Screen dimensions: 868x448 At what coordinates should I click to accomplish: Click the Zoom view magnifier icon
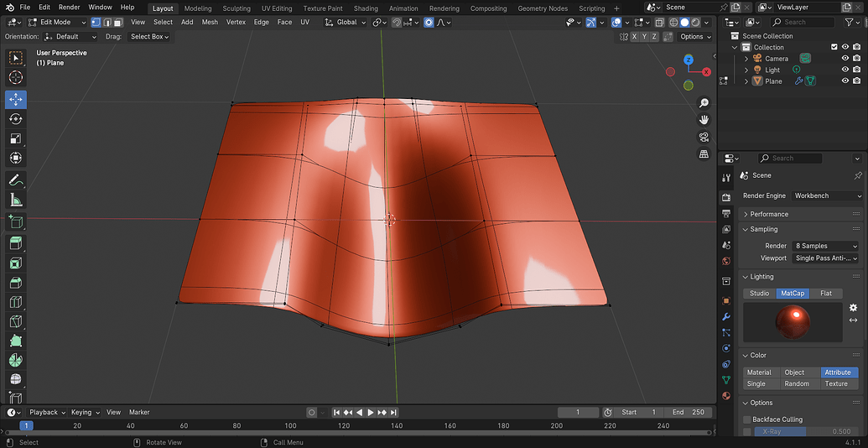coord(704,103)
